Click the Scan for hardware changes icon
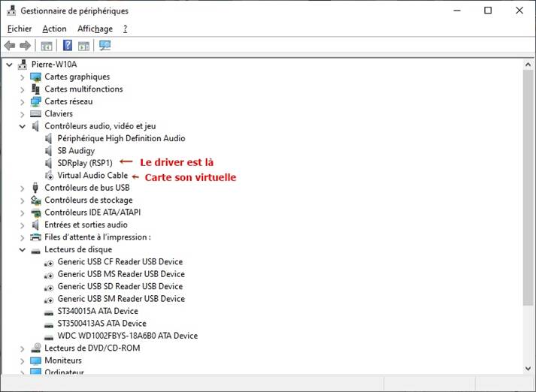 (x=105, y=45)
